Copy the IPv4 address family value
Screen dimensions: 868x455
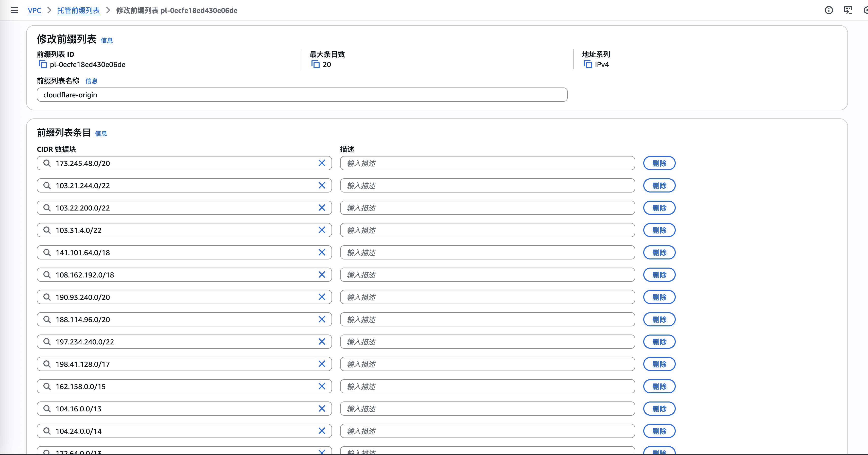588,64
